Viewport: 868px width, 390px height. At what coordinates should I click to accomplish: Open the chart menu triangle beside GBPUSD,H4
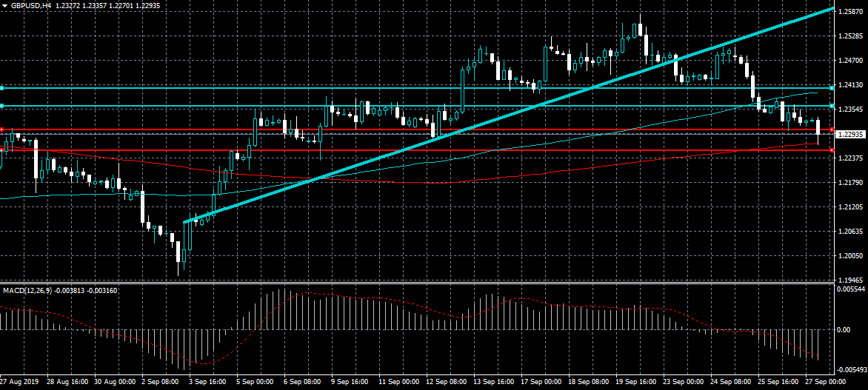[4, 5]
